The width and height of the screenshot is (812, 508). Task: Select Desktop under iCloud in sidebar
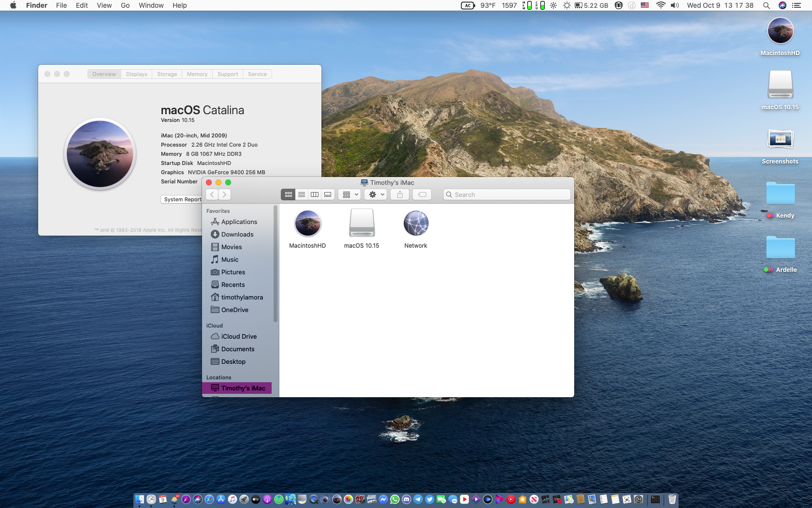(237, 361)
